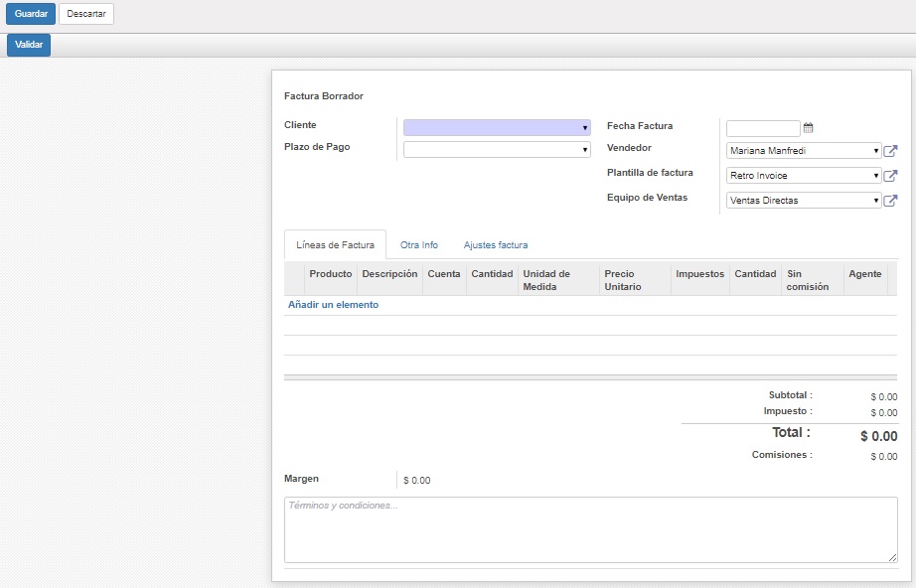Open Plantilla de factura dropdown (Retro Invoice)
Image resolution: width=916 pixels, height=588 pixels.
pos(803,176)
